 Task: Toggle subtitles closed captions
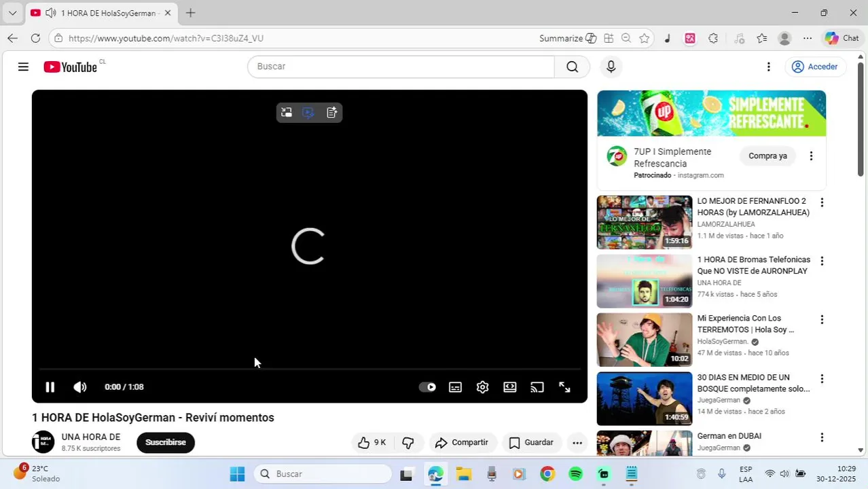point(455,387)
